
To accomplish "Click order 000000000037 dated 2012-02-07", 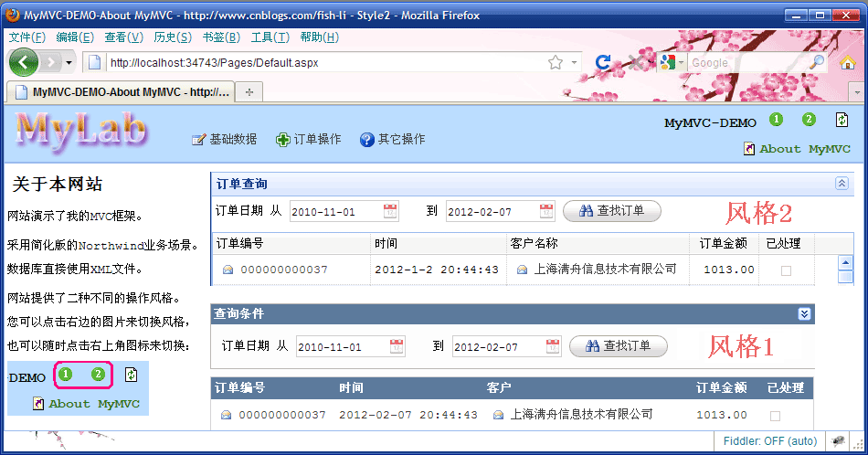I will pos(282,415).
